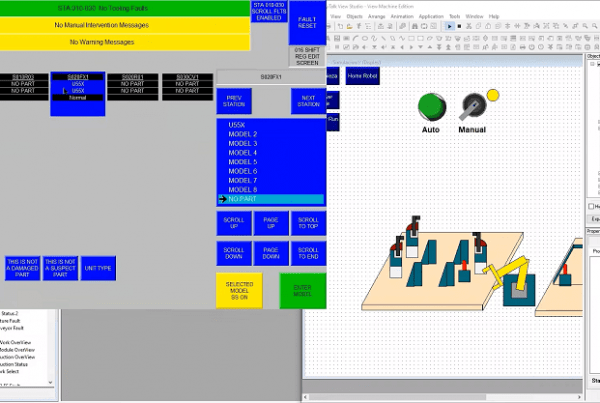
Task: Select MODEL 3 in the model list
Action: tap(271, 144)
